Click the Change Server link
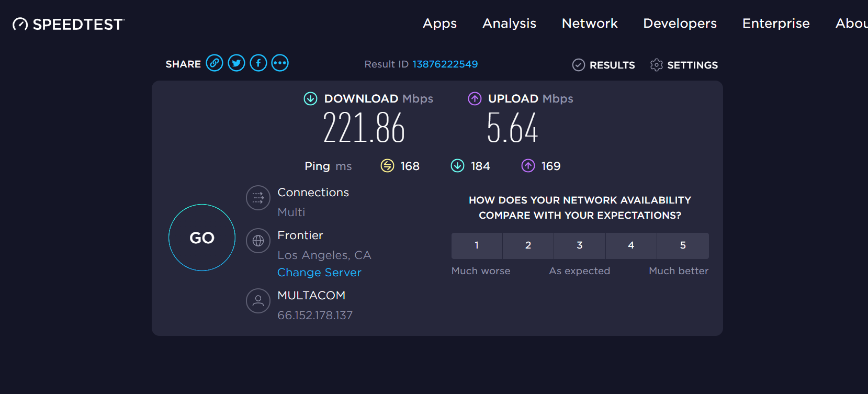 [x=319, y=273]
